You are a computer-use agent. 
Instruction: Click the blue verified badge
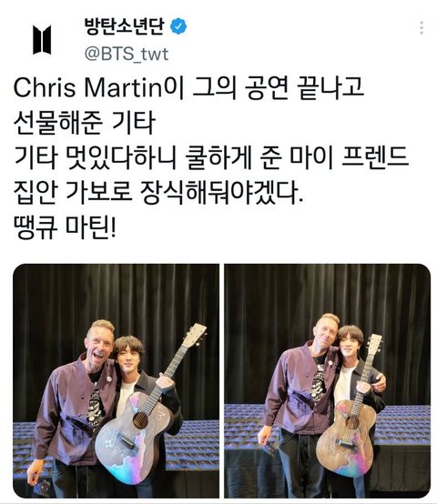pos(178,26)
